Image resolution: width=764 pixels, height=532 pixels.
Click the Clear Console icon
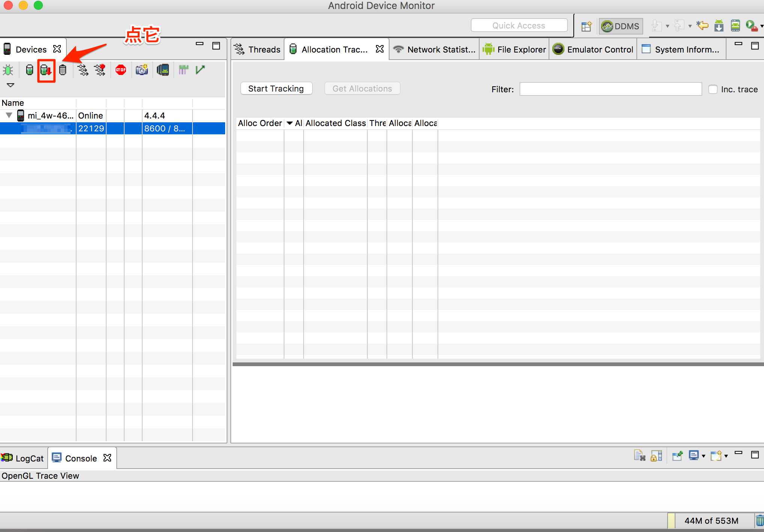coord(639,455)
